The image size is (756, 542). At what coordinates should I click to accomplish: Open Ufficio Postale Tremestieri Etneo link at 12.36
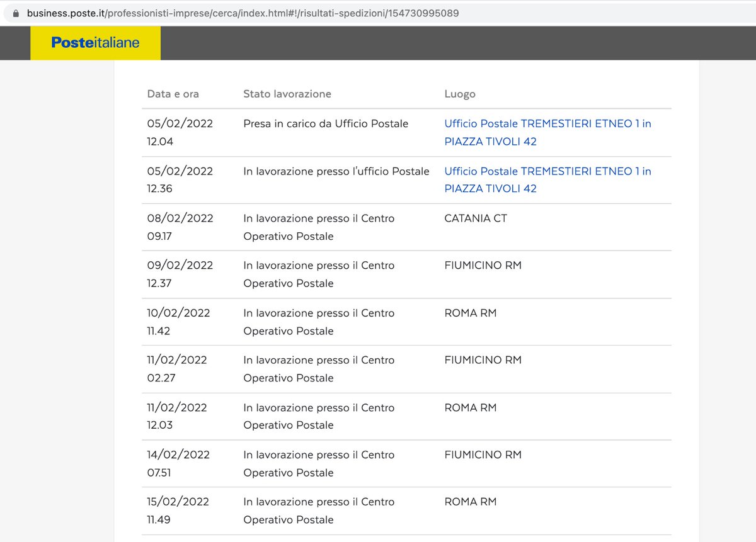click(x=547, y=179)
